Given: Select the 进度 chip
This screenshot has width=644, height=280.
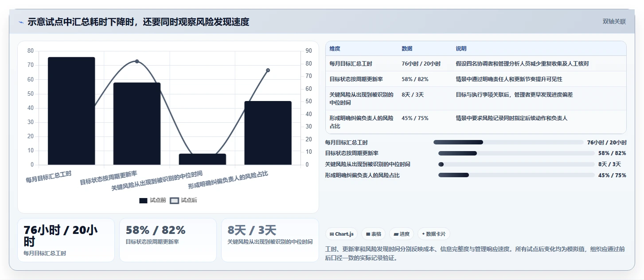Looking at the screenshot, I should 402,234.
